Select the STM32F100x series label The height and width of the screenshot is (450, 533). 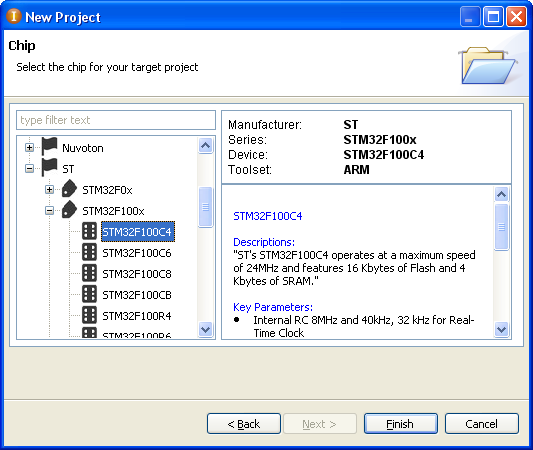pyautogui.click(x=114, y=211)
